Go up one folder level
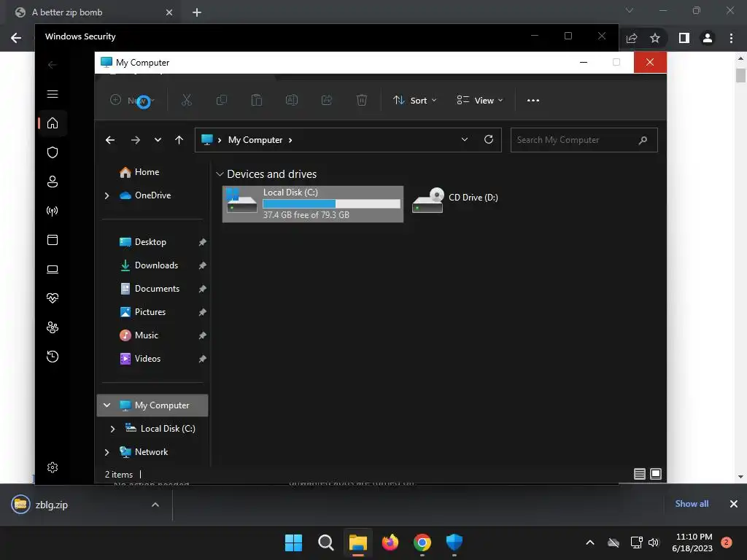This screenshot has width=747, height=560. tap(179, 140)
